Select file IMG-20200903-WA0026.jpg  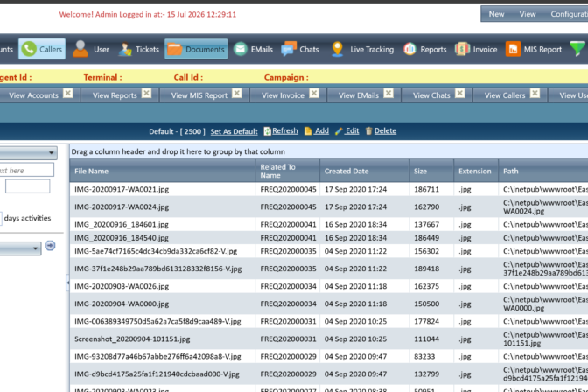(122, 286)
